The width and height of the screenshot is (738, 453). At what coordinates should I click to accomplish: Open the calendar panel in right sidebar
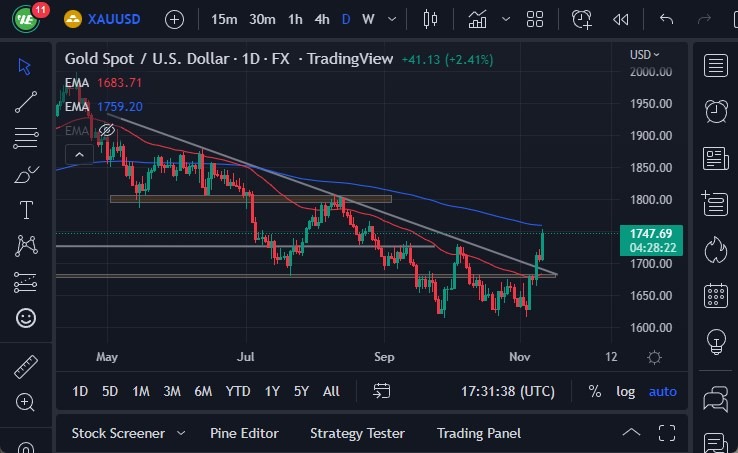coord(715,295)
